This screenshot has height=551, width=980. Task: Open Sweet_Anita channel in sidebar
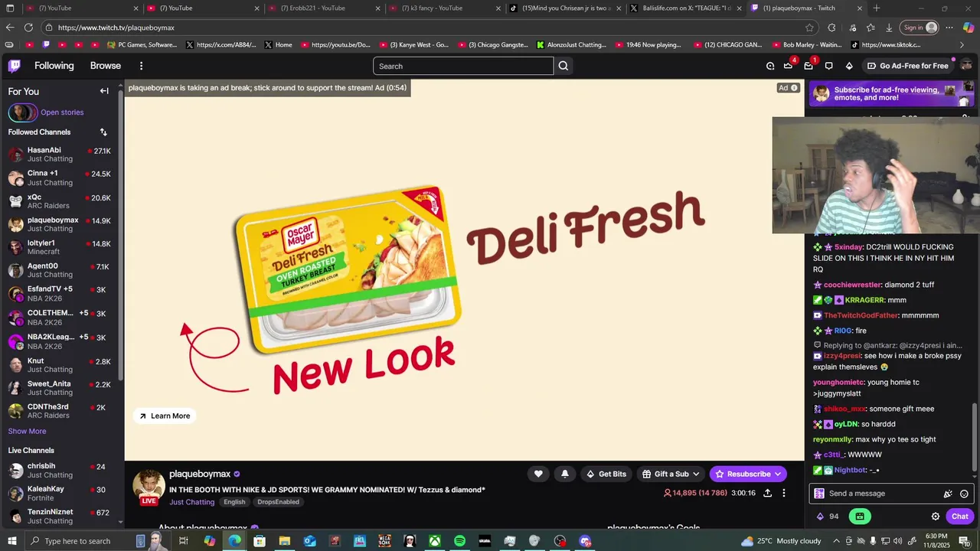[60, 388]
